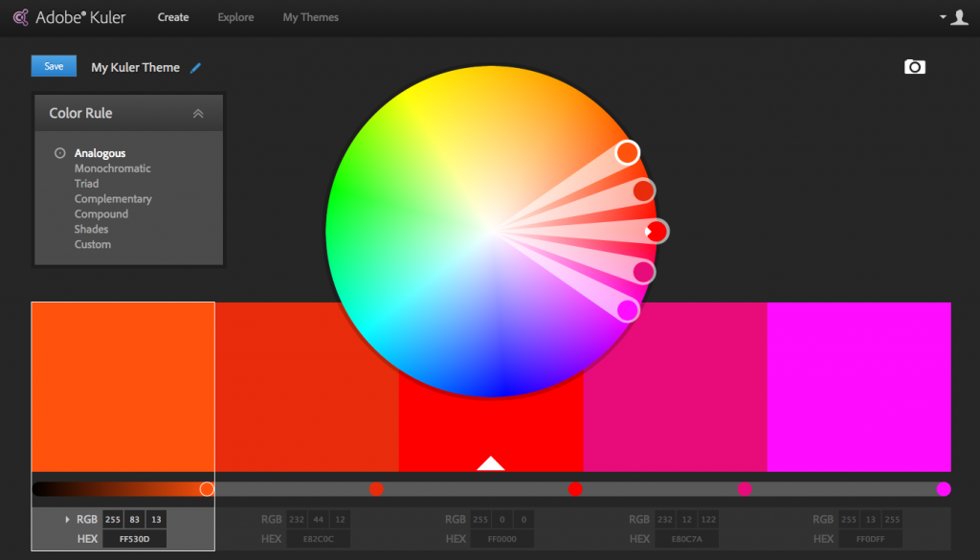The width and height of the screenshot is (980, 560).
Task: Collapse the Color Rule panel
Action: pyautogui.click(x=198, y=113)
